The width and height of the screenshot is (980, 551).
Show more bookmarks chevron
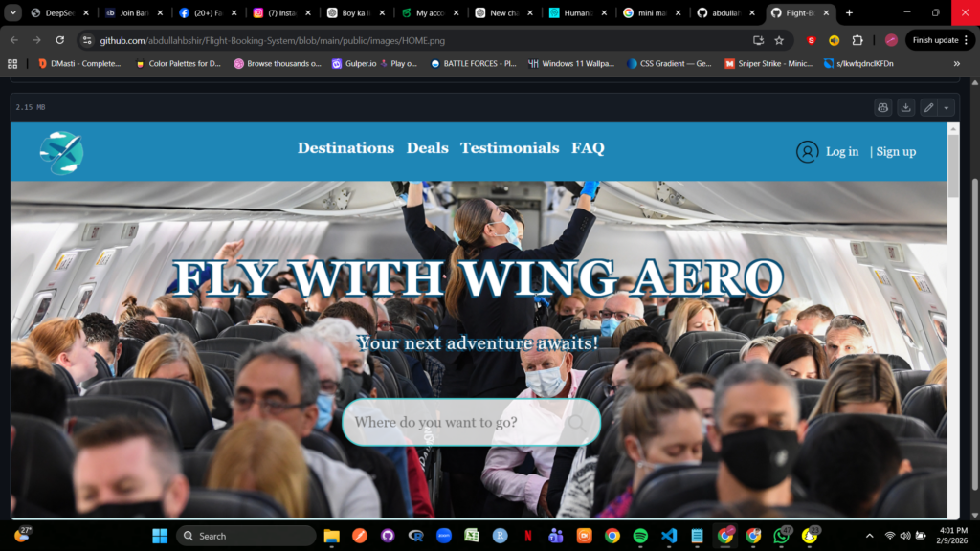point(956,64)
